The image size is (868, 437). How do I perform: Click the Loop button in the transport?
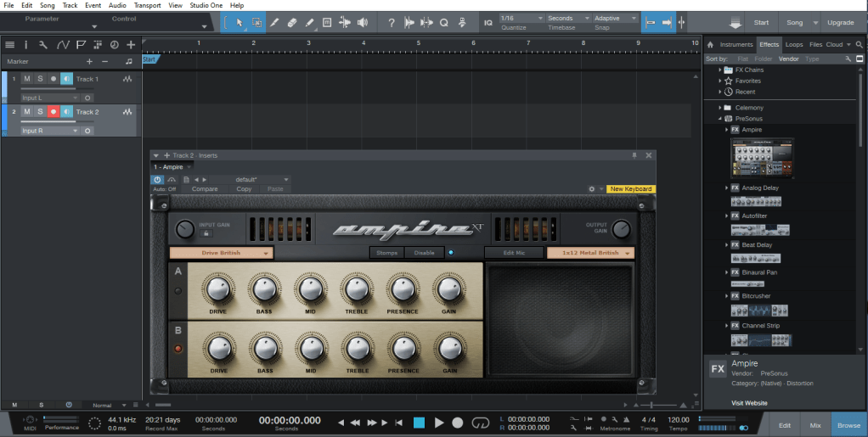pyautogui.click(x=482, y=422)
